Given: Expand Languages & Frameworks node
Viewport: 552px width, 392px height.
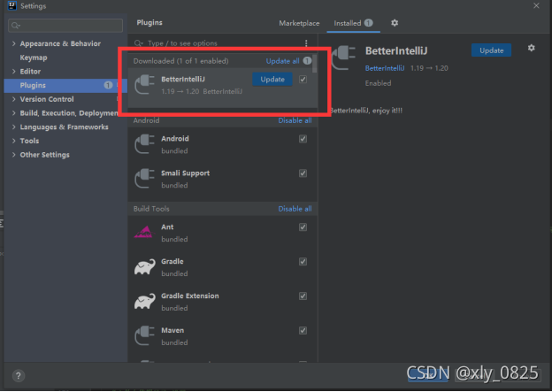Looking at the screenshot, I should 14,127.
